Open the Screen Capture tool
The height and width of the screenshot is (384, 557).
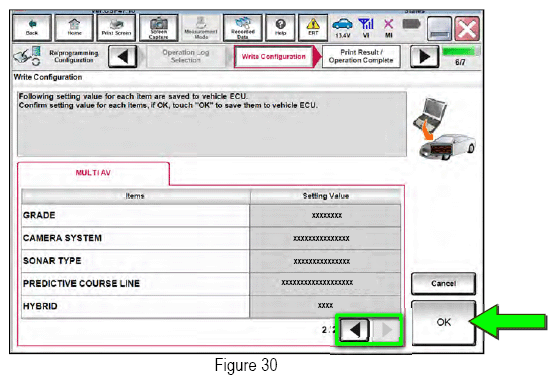(x=159, y=28)
